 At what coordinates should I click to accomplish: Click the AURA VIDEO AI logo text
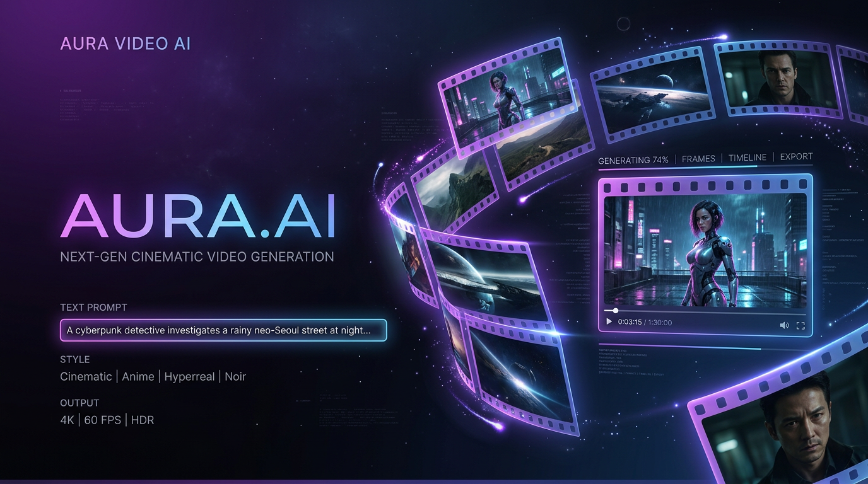click(125, 43)
